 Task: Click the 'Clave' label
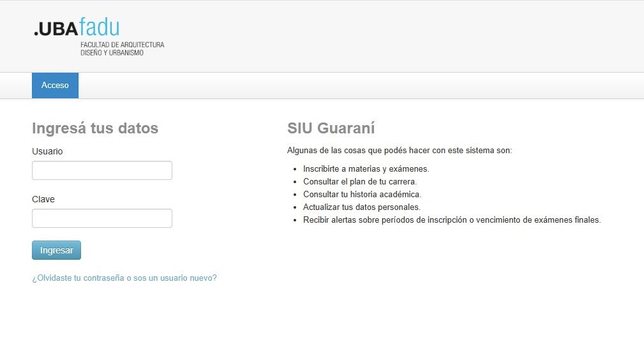[43, 200]
